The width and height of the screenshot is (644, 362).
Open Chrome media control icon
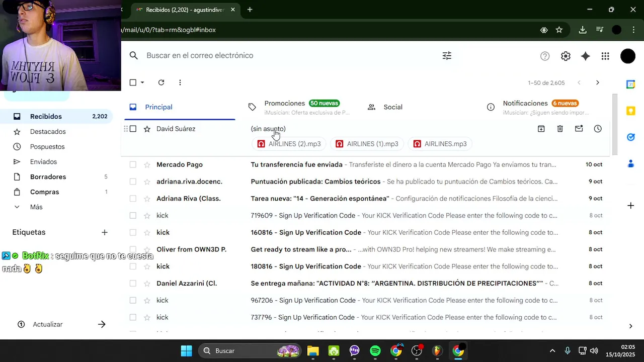[600, 30]
